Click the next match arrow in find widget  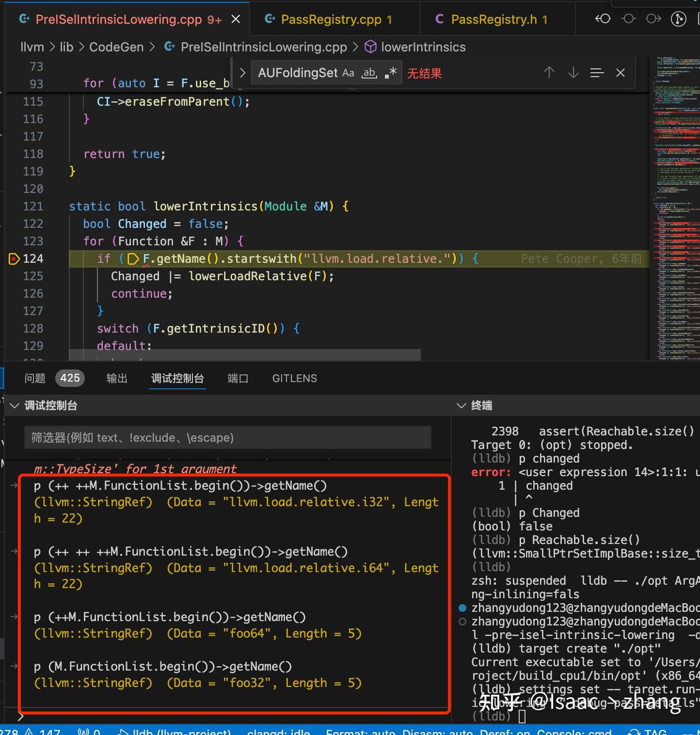[573, 72]
